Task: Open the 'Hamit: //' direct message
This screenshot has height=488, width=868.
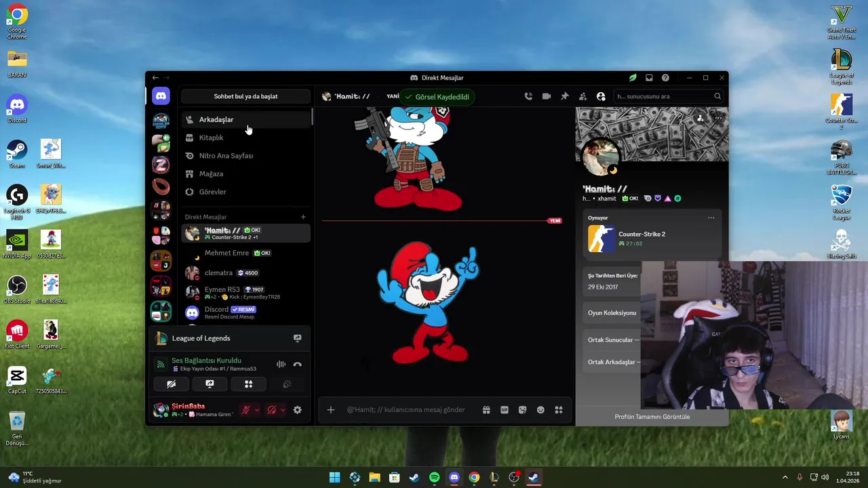Action: 245,233
